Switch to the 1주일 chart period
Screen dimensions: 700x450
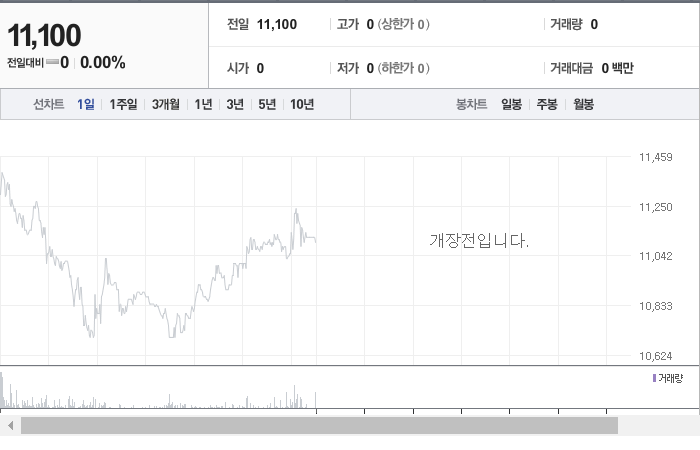pyautogui.click(x=123, y=104)
